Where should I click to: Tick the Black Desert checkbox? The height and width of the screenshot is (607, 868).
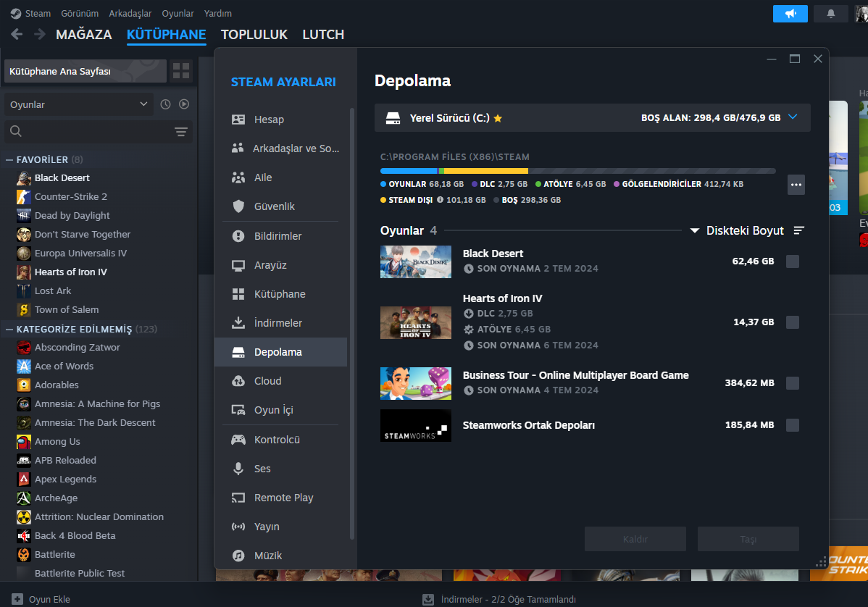[x=793, y=261]
